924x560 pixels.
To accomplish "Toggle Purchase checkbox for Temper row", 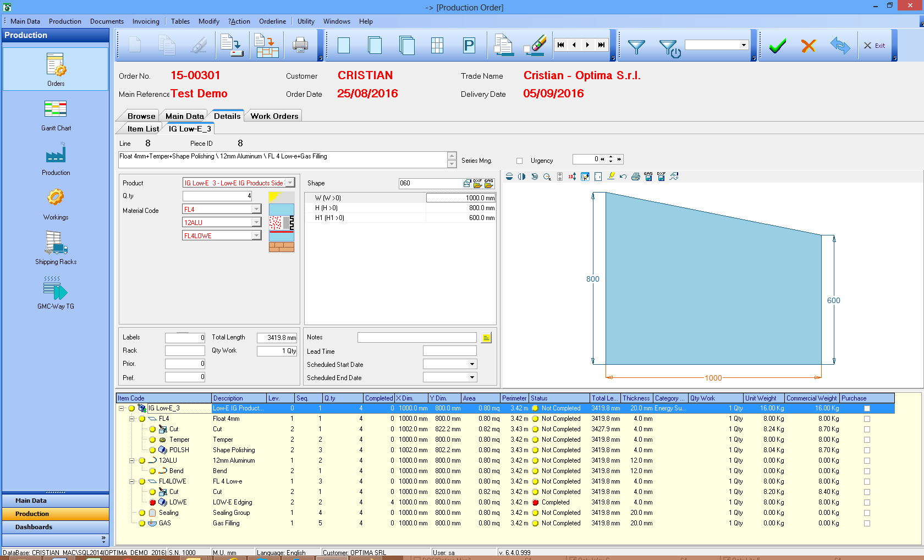I will (x=867, y=440).
